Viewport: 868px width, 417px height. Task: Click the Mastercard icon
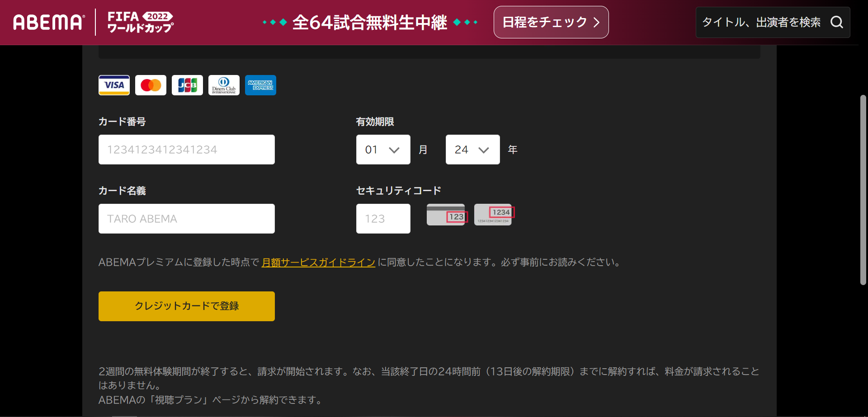coord(151,85)
